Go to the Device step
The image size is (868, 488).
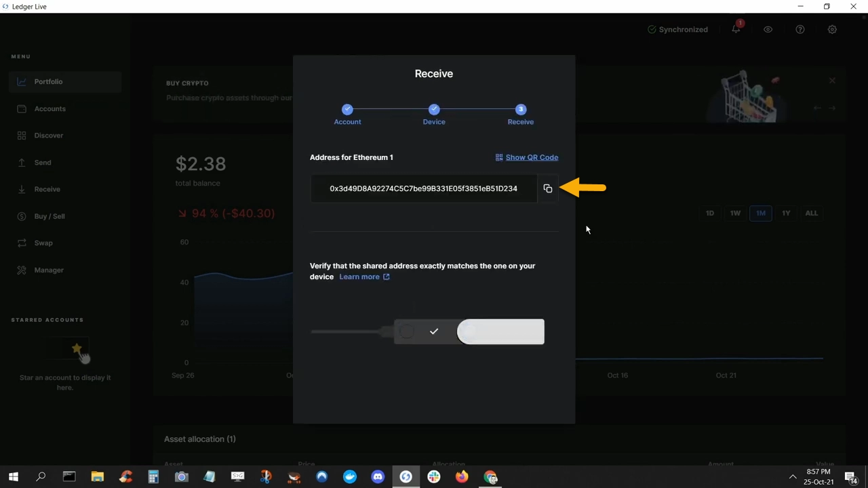(x=434, y=115)
